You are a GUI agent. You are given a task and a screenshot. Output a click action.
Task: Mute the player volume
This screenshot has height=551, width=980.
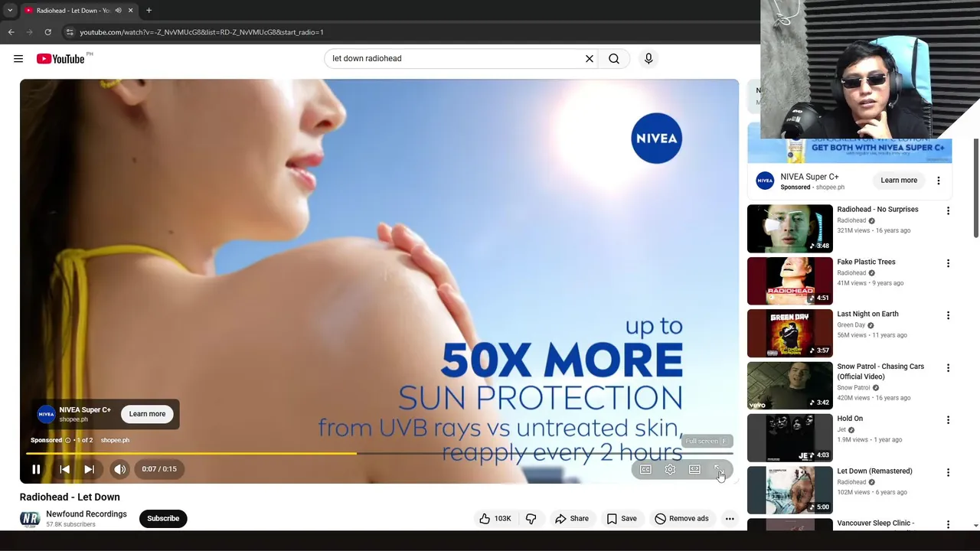pyautogui.click(x=120, y=469)
